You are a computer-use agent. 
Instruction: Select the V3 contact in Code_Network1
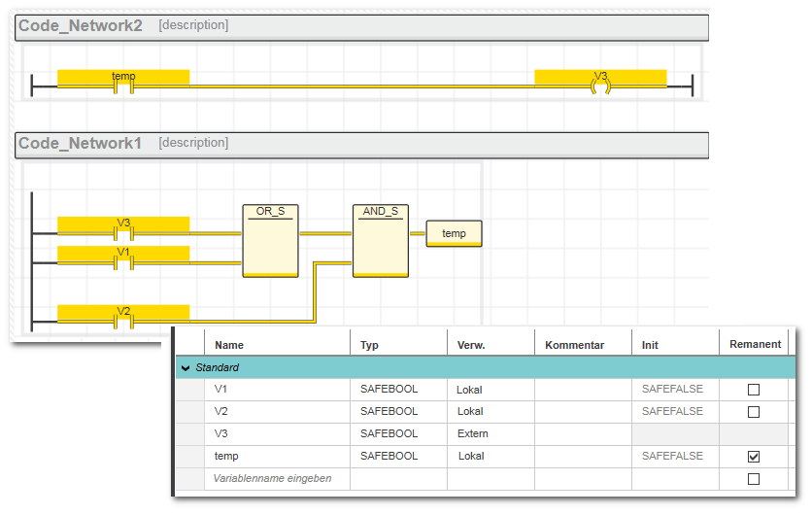[123, 233]
